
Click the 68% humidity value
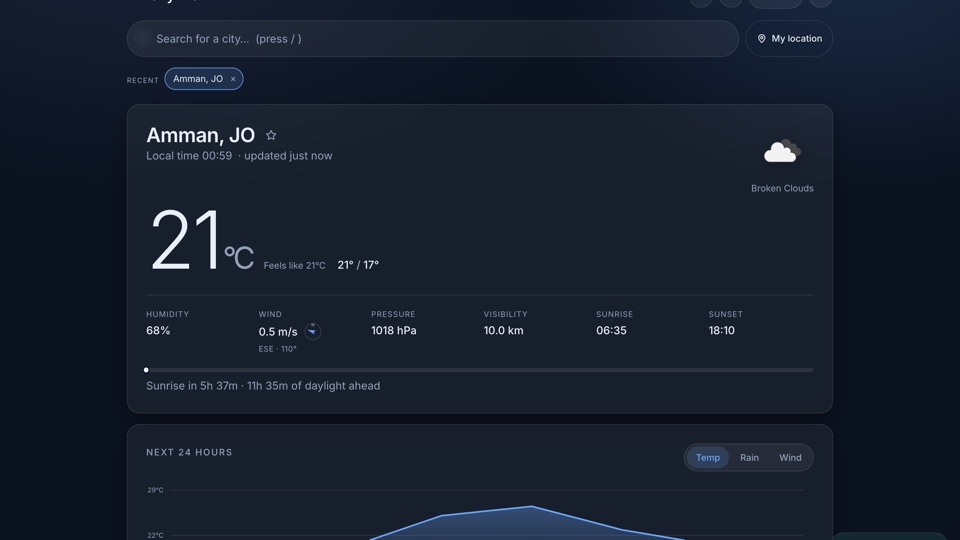pos(158,331)
